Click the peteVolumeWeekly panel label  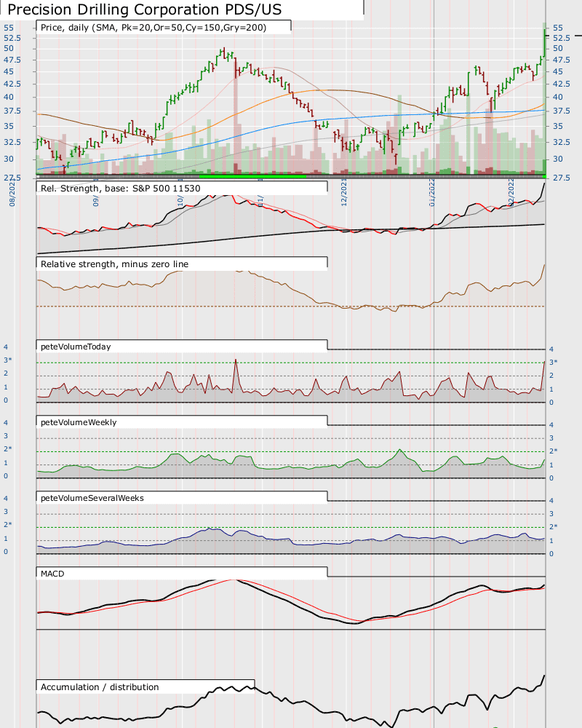coord(79,422)
